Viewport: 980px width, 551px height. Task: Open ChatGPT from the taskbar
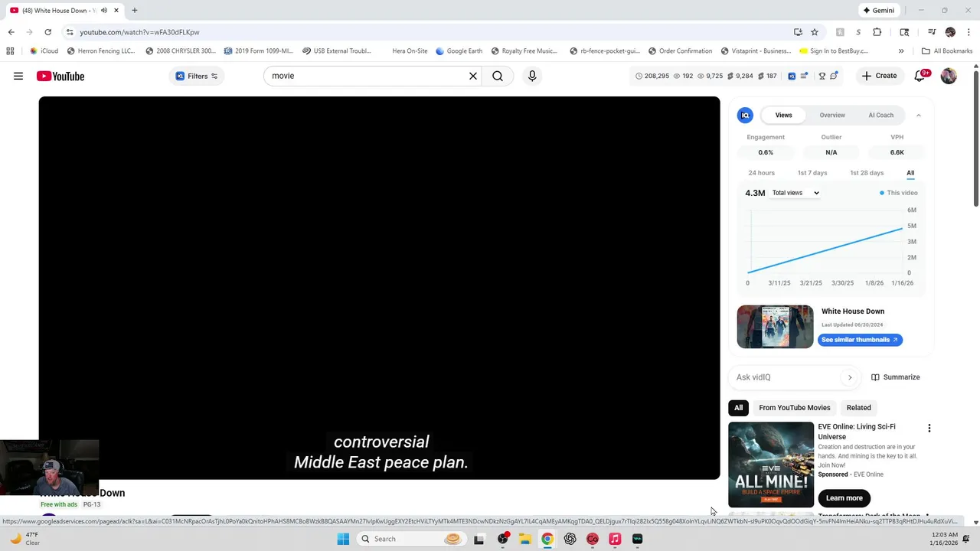[x=570, y=539]
